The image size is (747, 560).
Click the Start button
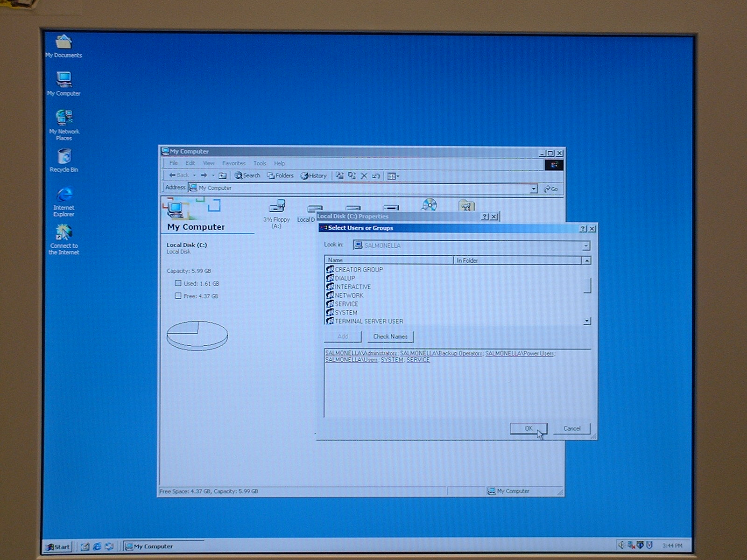[x=57, y=546]
